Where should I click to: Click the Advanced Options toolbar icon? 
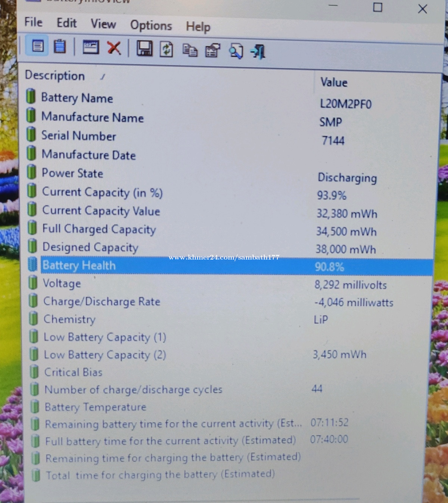91,47
